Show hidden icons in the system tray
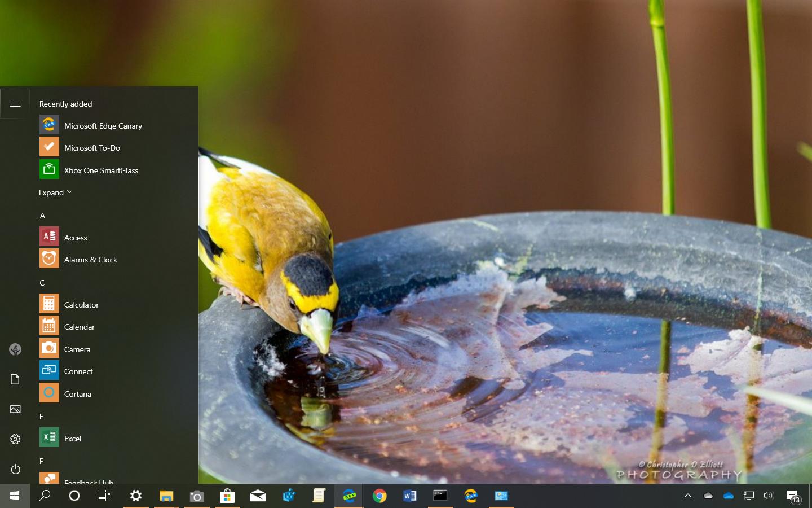 (x=687, y=496)
